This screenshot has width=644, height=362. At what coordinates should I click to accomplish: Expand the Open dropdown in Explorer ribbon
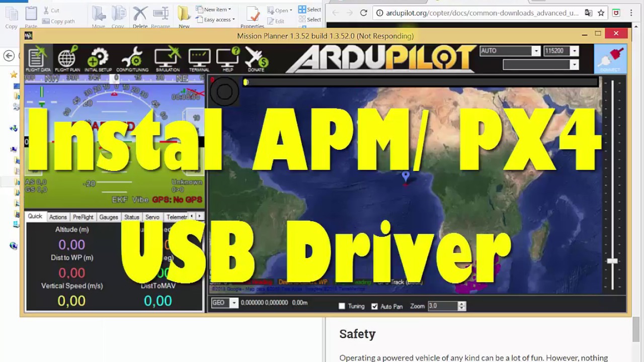point(291,10)
